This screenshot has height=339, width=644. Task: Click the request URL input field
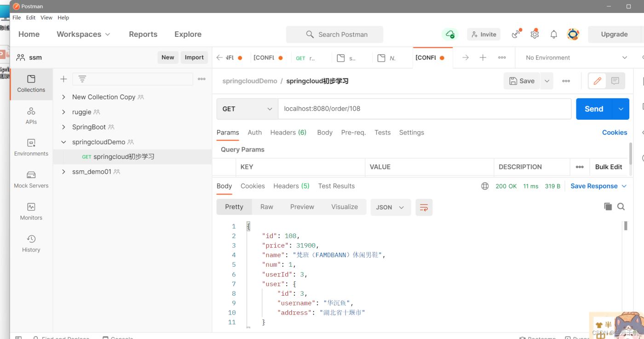(x=425, y=109)
